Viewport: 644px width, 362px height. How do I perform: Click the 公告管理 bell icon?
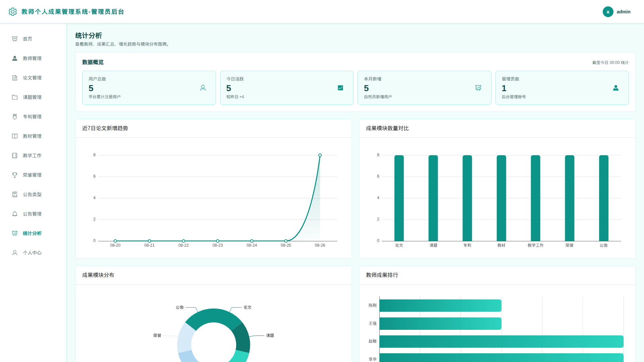tap(15, 214)
